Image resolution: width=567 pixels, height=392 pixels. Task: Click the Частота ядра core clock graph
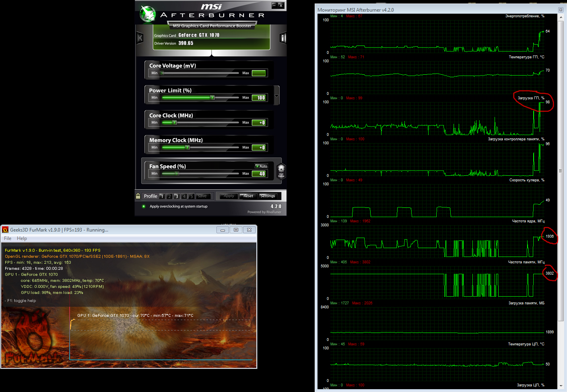[437, 241]
